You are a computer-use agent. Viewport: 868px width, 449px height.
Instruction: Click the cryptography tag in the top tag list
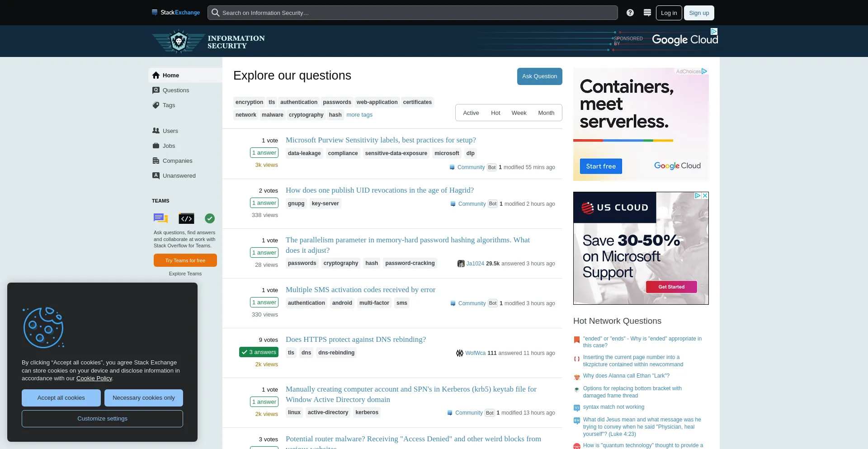click(306, 115)
